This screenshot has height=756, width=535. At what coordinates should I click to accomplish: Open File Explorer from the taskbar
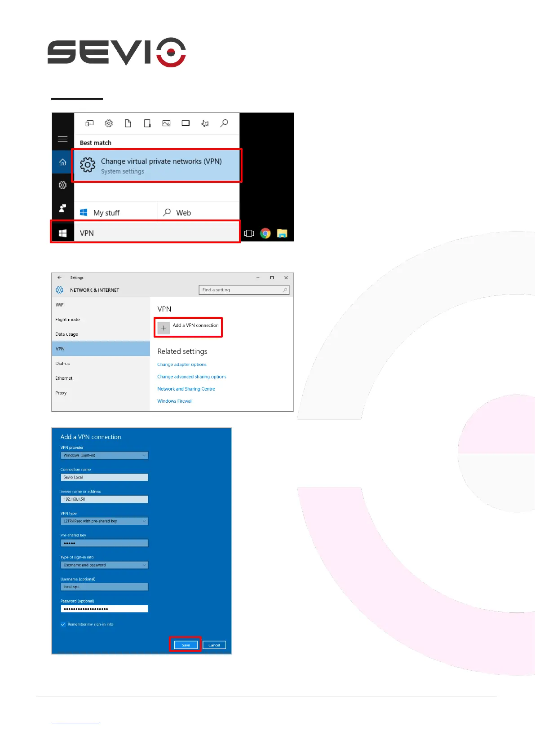pyautogui.click(x=282, y=233)
